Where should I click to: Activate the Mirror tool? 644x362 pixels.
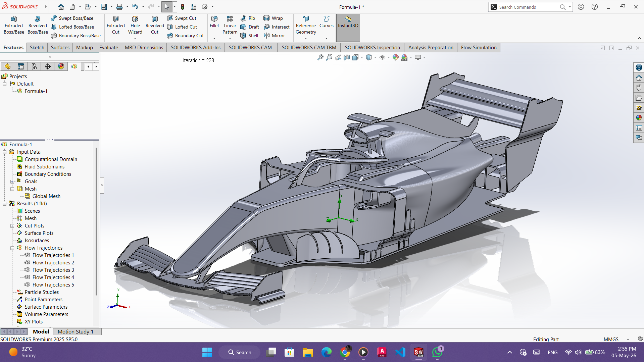pos(274,36)
